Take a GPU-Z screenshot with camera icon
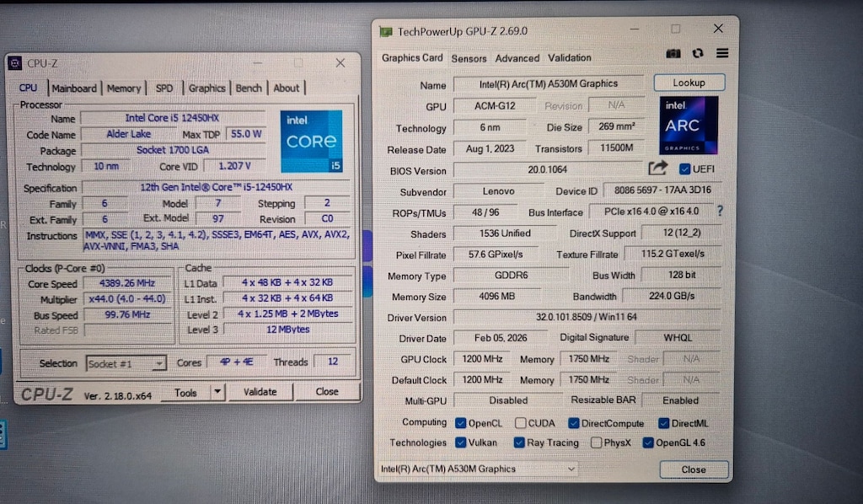Screen dimensions: 863x504 pos(673,53)
